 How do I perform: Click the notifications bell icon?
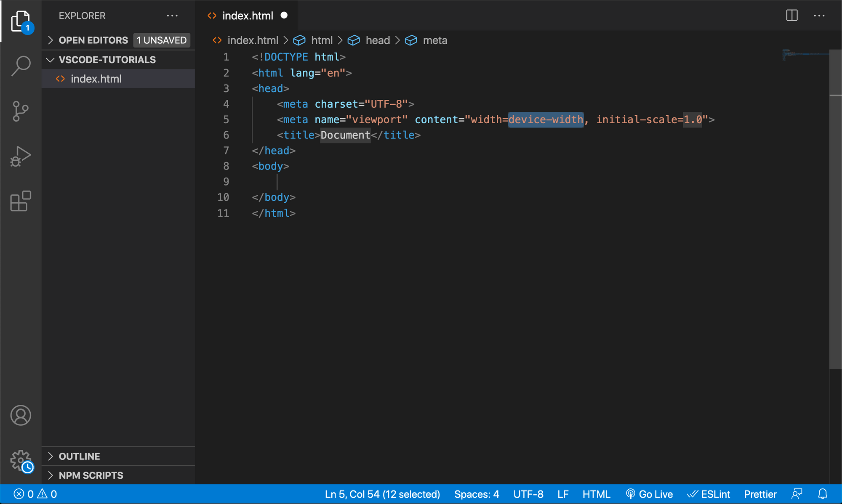(823, 494)
